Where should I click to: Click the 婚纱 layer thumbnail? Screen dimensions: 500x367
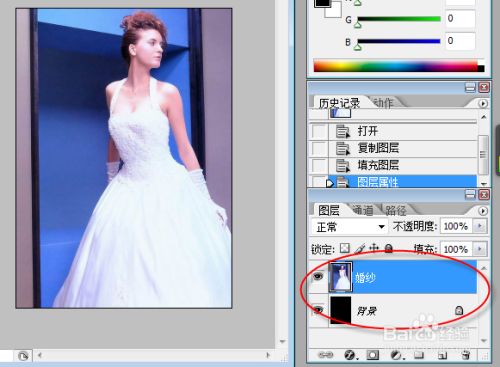340,276
